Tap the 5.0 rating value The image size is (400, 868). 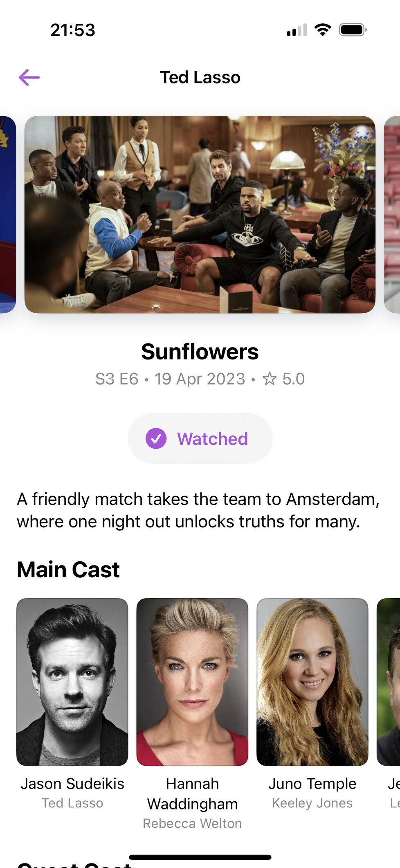pyautogui.click(x=294, y=379)
